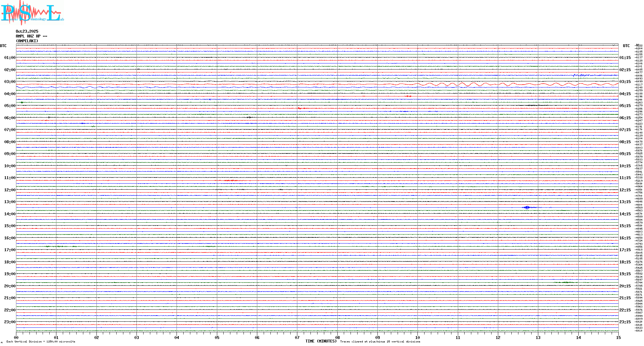This screenshot has height=346, width=644.
Task: Click the left UTC axis label
Action: (x=3, y=46)
